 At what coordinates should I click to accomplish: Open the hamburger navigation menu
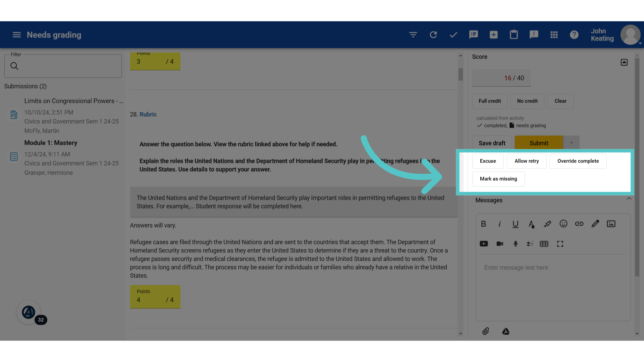pos(16,35)
